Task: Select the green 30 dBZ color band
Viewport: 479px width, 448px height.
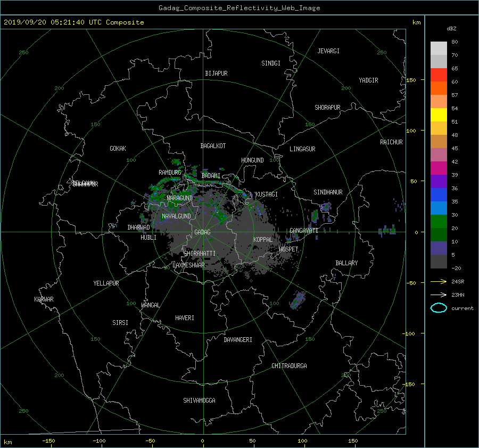Action: coord(439,222)
